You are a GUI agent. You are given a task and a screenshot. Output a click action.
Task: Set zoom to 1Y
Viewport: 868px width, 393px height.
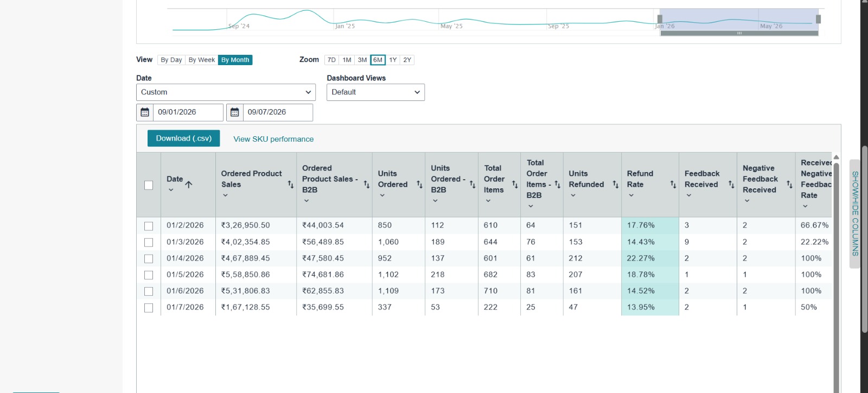click(x=393, y=60)
